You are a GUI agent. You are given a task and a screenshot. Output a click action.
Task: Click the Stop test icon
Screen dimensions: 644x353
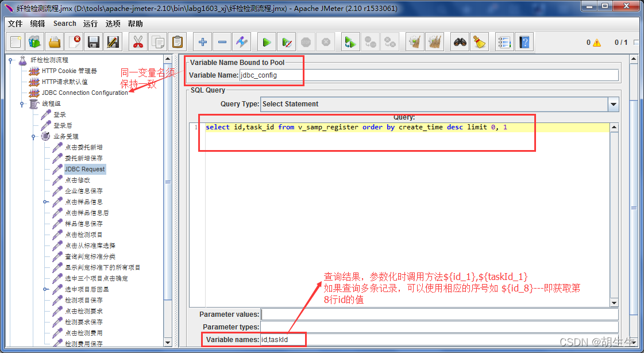[306, 42]
